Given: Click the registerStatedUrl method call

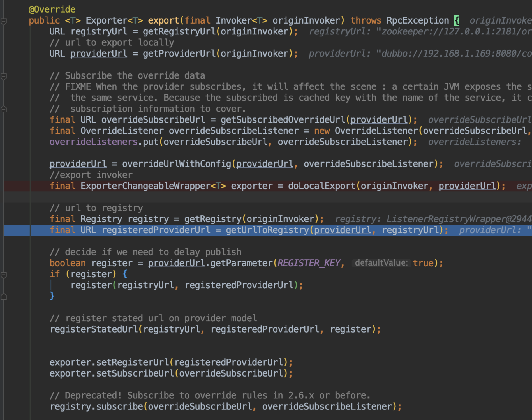Looking at the screenshot, I should [x=94, y=329].
